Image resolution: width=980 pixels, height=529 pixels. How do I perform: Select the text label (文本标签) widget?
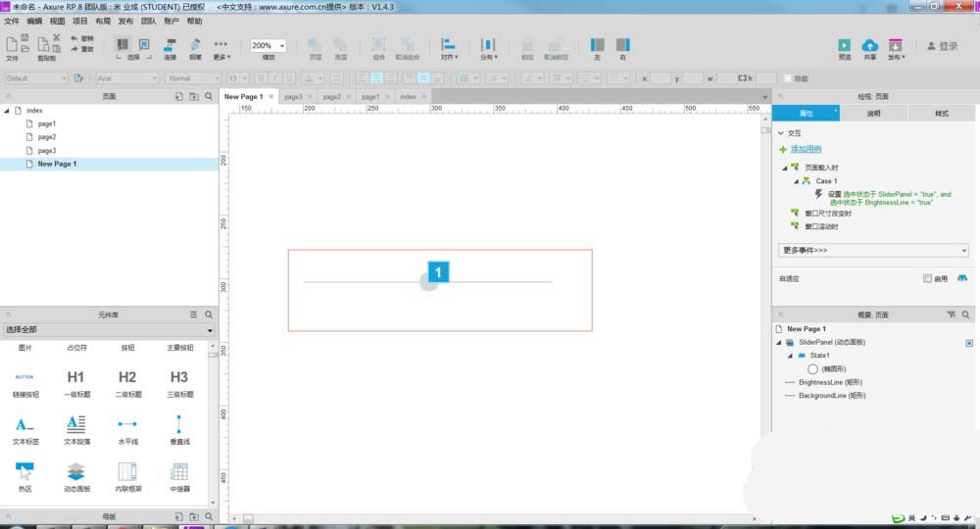[25, 430]
